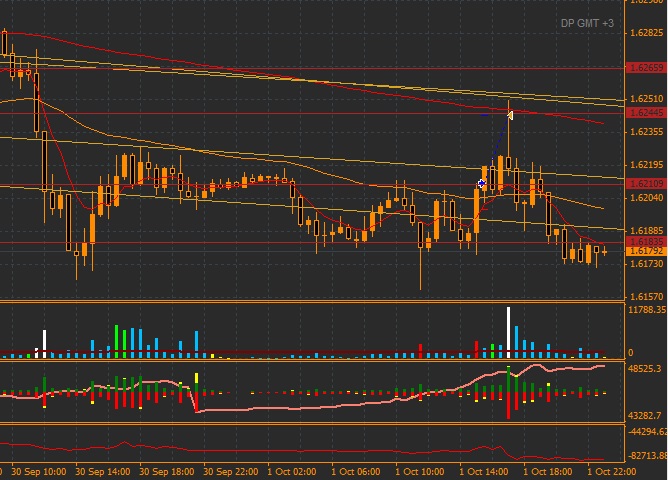Click the 30 Sep 22:00 time label
Viewport: 668px width, 480px height.
pos(230,472)
